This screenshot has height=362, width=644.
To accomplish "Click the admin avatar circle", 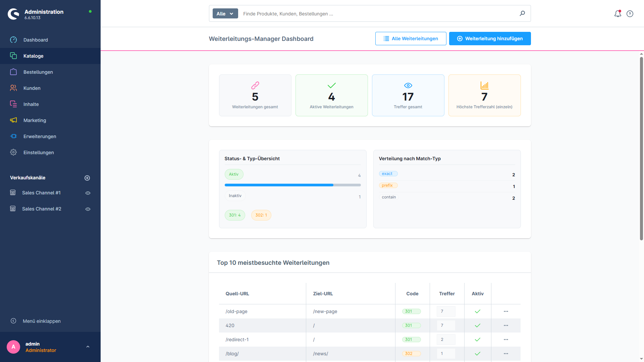I will pos(13,347).
